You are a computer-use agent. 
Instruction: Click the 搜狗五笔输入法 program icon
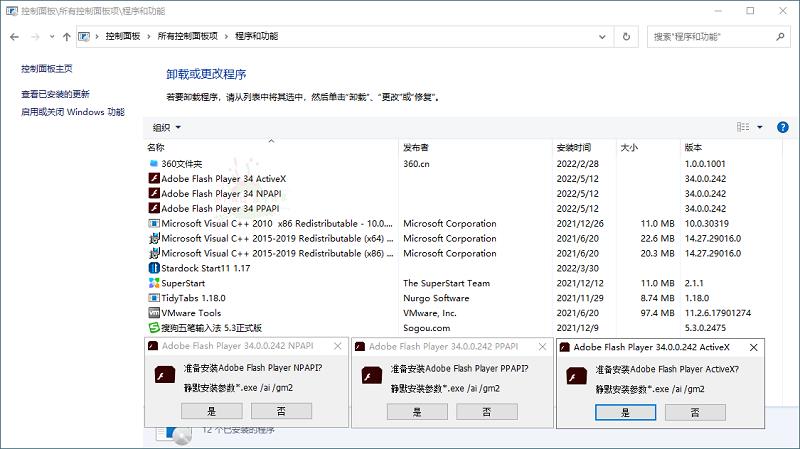pos(153,328)
